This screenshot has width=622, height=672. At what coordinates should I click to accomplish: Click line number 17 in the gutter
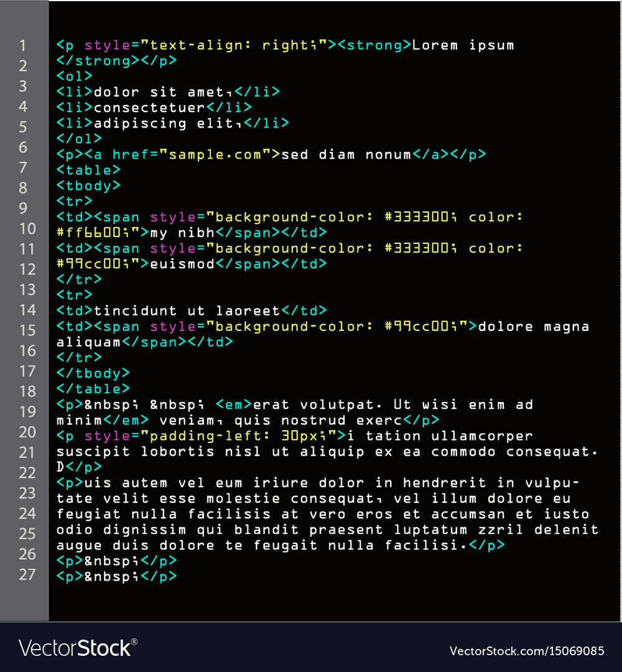[27, 371]
